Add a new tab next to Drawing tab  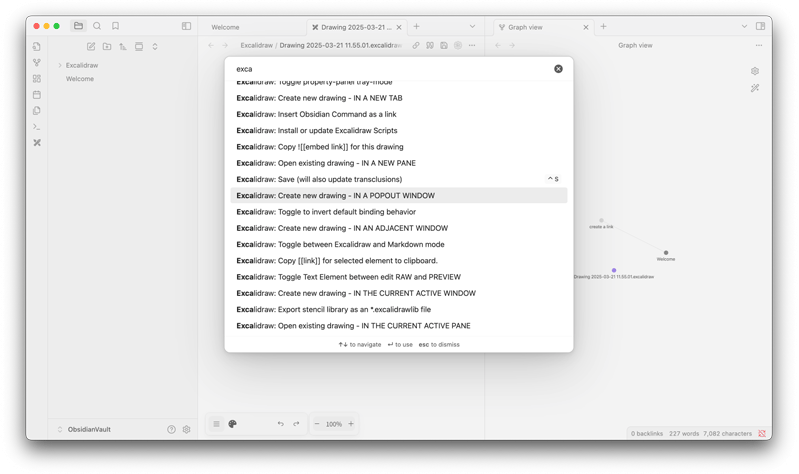click(x=416, y=27)
